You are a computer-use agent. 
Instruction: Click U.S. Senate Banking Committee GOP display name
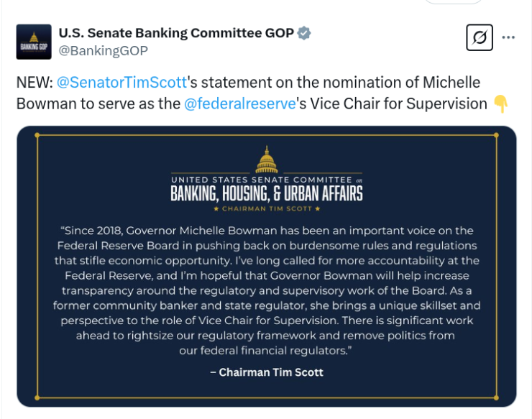(x=176, y=33)
